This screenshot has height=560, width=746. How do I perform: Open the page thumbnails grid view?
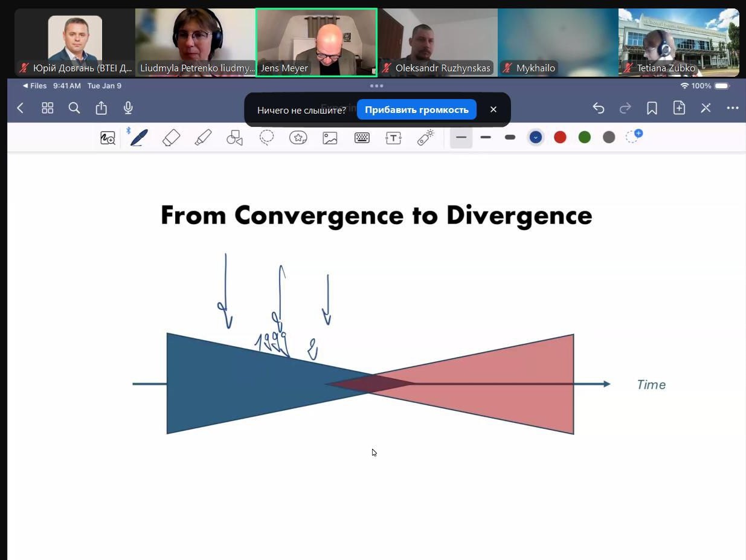48,108
